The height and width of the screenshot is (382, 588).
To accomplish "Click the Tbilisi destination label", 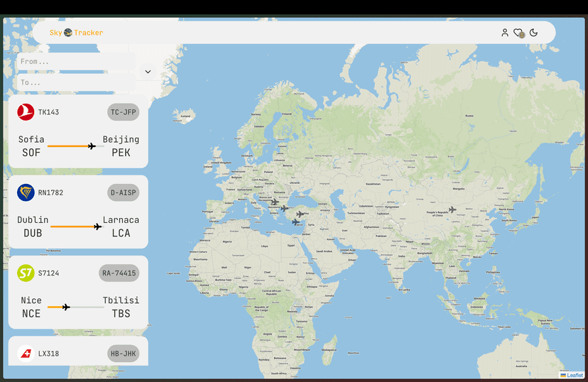I will [121, 300].
